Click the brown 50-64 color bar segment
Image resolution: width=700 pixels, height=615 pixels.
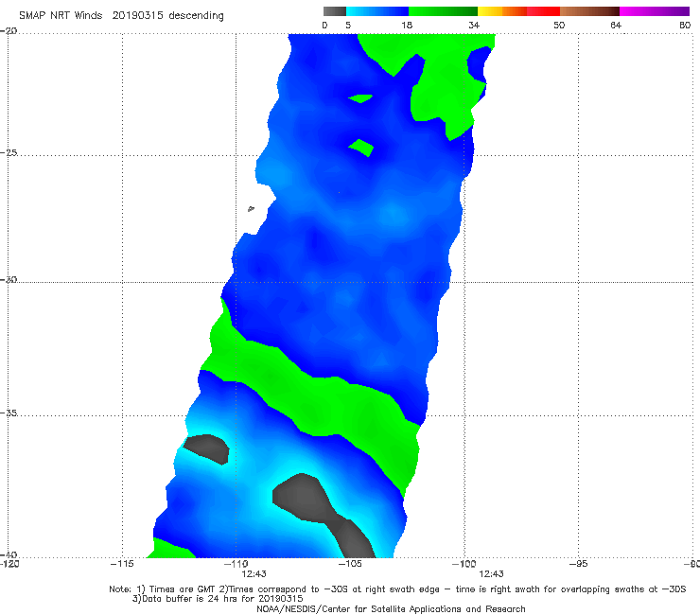tap(589, 11)
